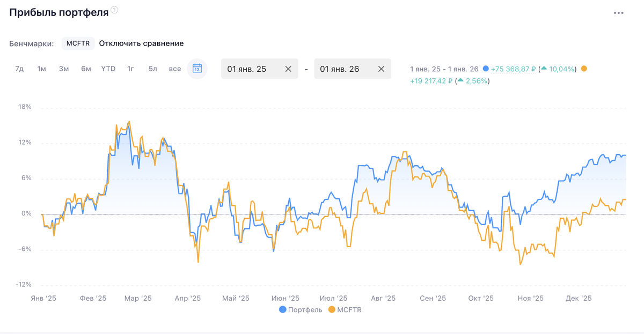The image size is (644, 334).
Task: Show YTD performance period
Action: 108,69
